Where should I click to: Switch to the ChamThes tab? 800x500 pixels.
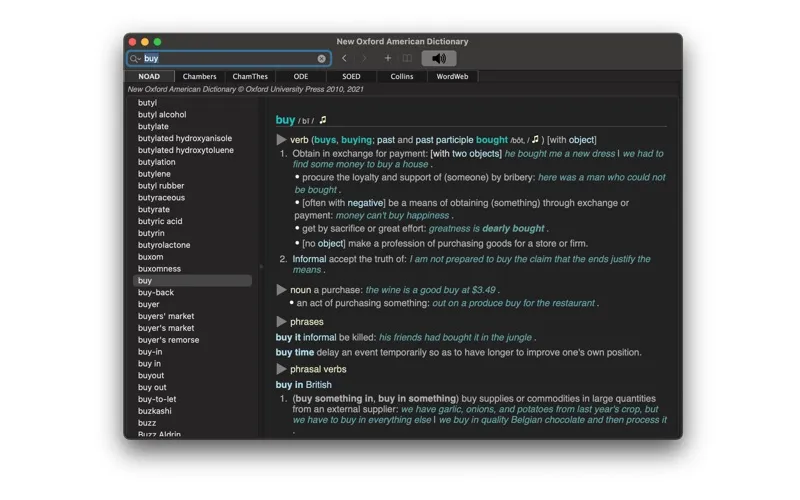[x=250, y=77]
